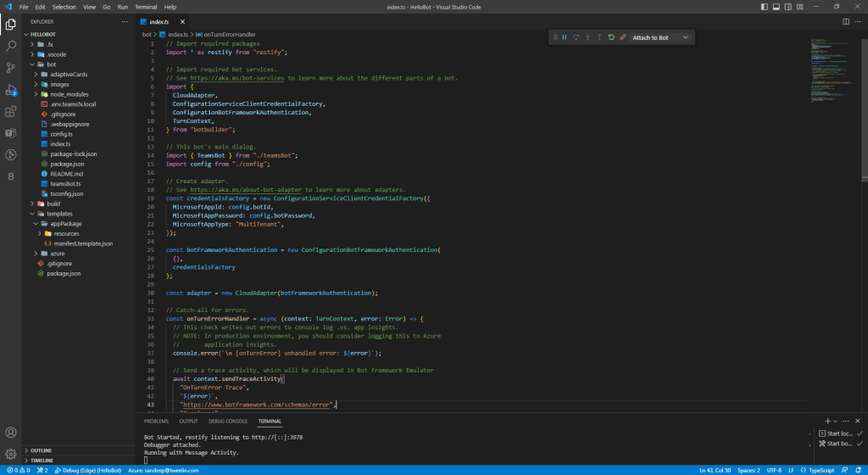
Task: Close the terminal panel
Action: point(858,421)
